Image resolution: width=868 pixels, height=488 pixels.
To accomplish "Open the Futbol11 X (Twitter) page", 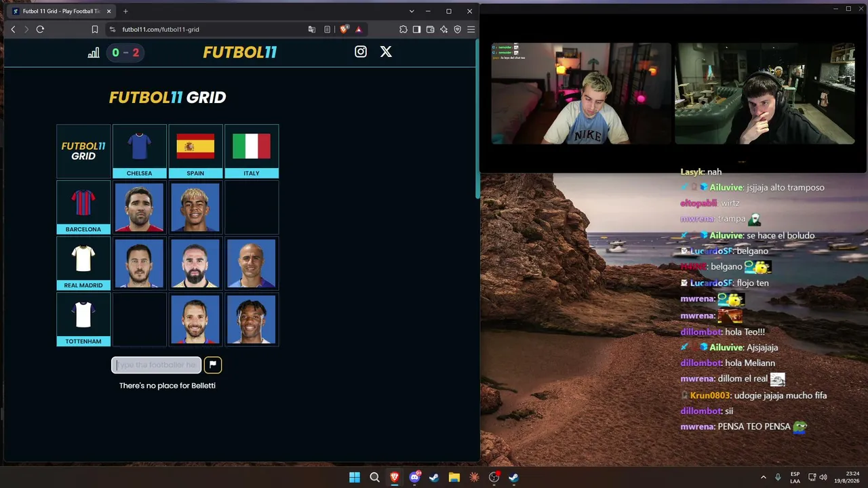I will pos(386,52).
